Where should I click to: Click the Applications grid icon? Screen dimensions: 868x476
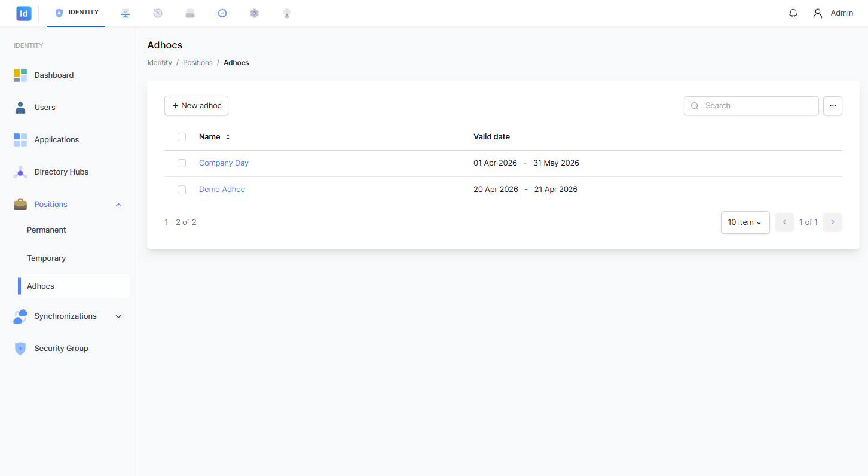click(20, 140)
